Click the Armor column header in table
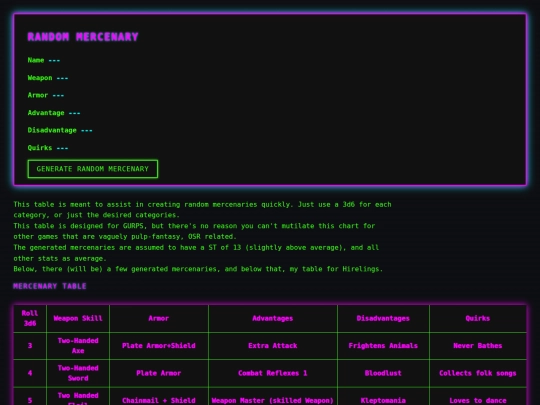 (x=159, y=318)
